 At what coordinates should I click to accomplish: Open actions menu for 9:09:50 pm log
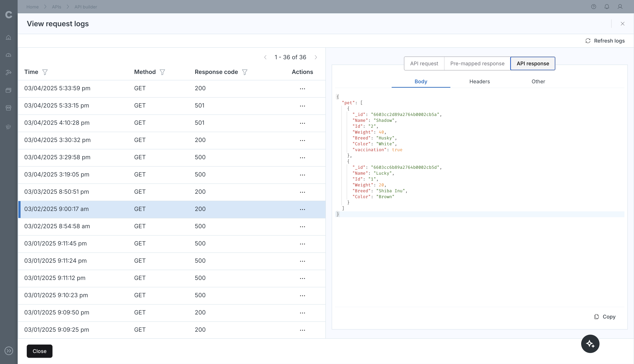[302, 313]
